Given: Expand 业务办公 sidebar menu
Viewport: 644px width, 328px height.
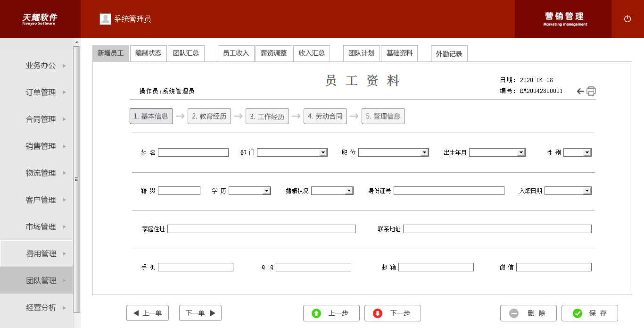Looking at the screenshot, I should click(36, 66).
